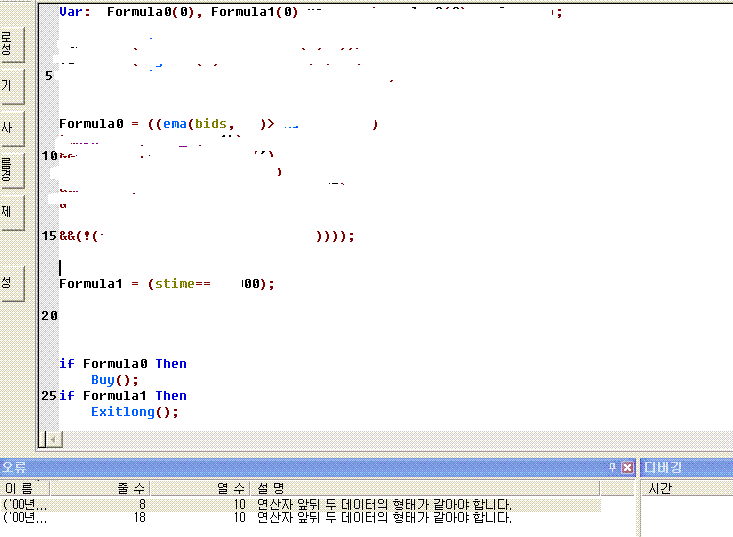Pin the 오류 error panel

pos(612,467)
